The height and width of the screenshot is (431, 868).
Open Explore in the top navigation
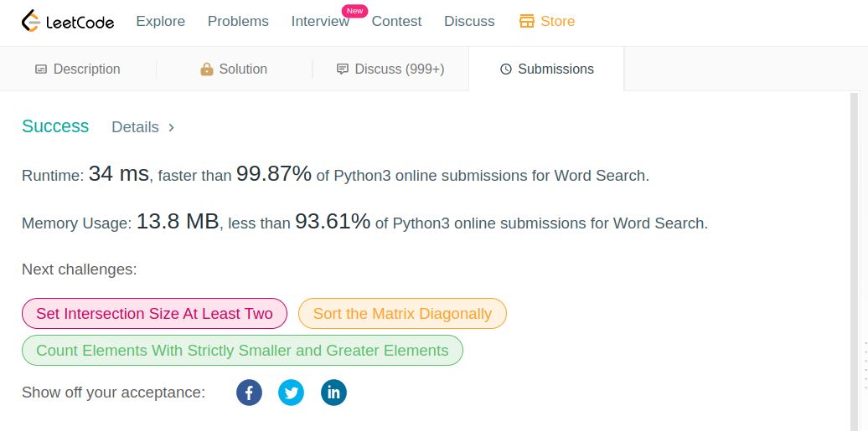point(161,21)
